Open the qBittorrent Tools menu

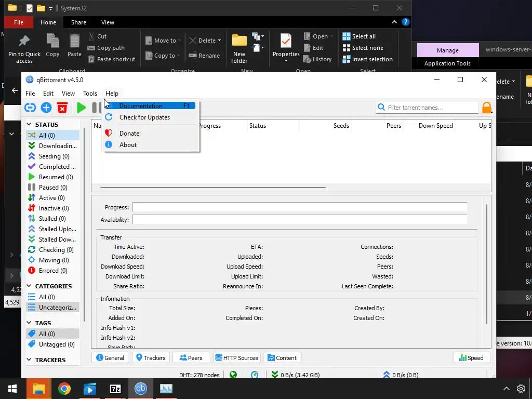90,94
